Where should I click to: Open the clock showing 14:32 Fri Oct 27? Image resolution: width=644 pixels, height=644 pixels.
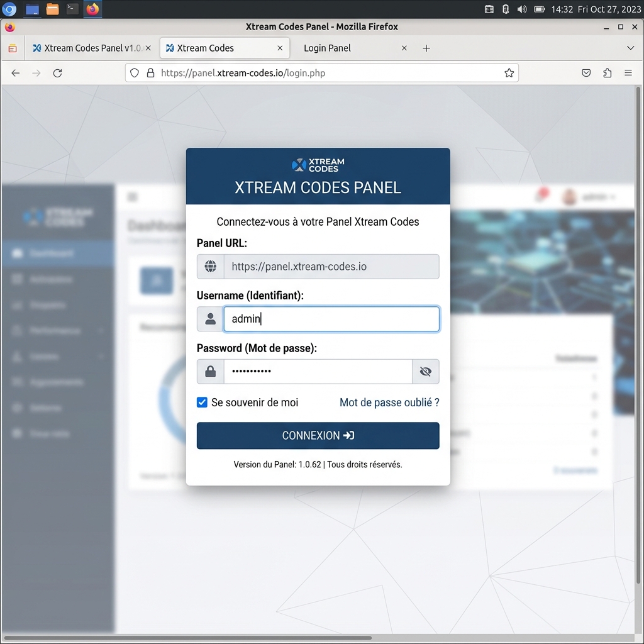pyautogui.click(x=596, y=9)
